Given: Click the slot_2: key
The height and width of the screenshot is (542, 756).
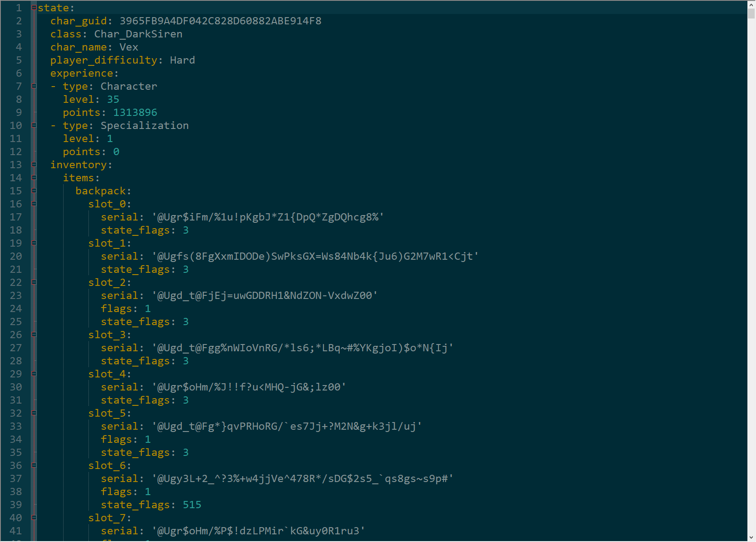Looking at the screenshot, I should pos(110,282).
